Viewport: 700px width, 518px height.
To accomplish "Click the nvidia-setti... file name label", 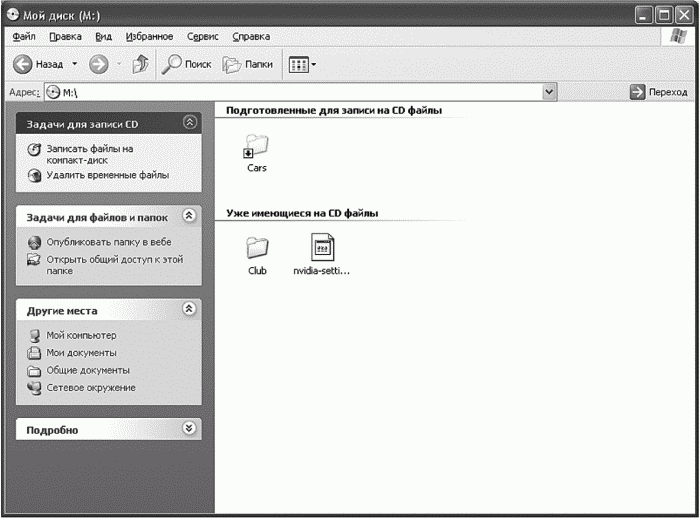I will 321,271.
